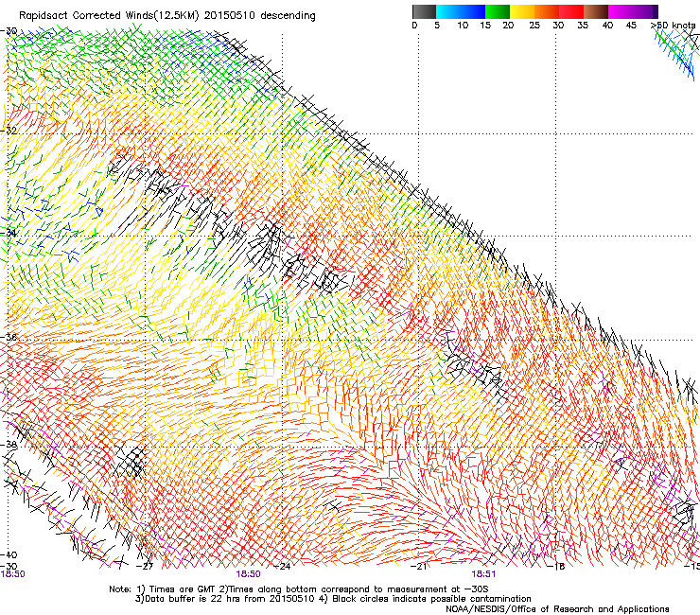Click the 'Note: 1) Times are GMT' line

(x=298, y=589)
